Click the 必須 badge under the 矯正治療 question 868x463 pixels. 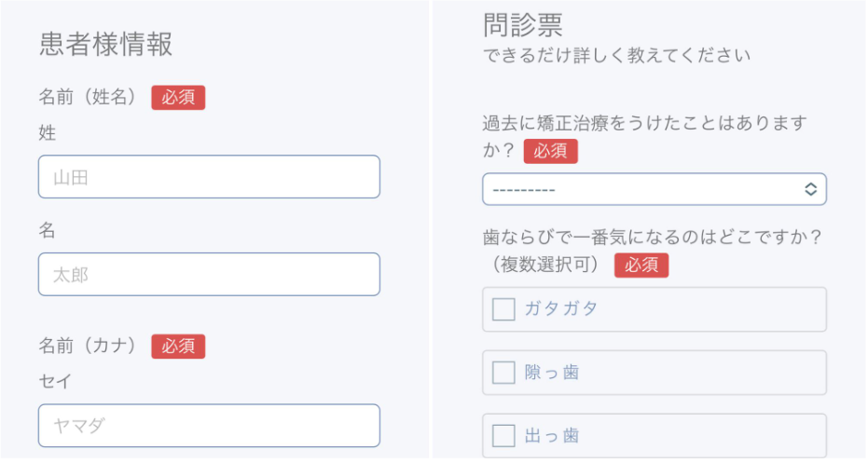pyautogui.click(x=550, y=151)
